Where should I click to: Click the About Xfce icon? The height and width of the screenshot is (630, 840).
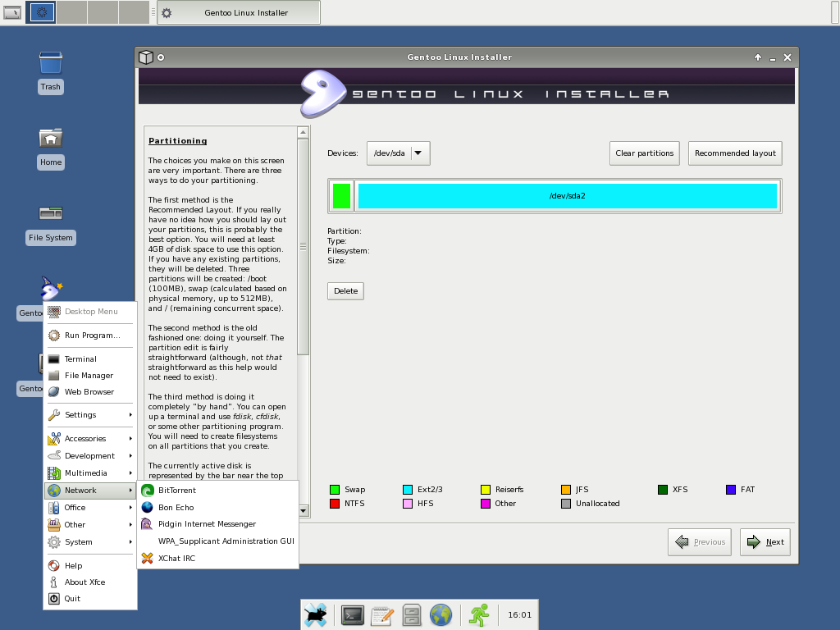[x=54, y=582]
